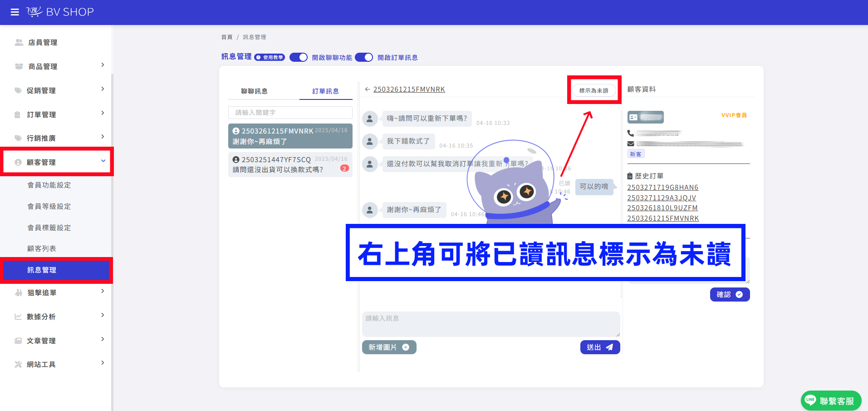Image resolution: width=868 pixels, height=411 pixels.
Task: Click the envelope icon in customer info
Action: [x=631, y=144]
